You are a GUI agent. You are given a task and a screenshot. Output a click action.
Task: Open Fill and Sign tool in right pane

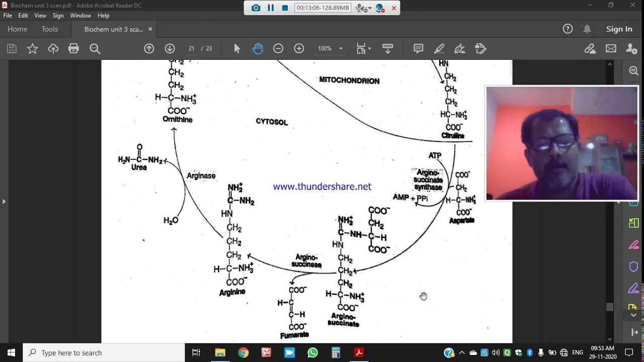tap(634, 289)
